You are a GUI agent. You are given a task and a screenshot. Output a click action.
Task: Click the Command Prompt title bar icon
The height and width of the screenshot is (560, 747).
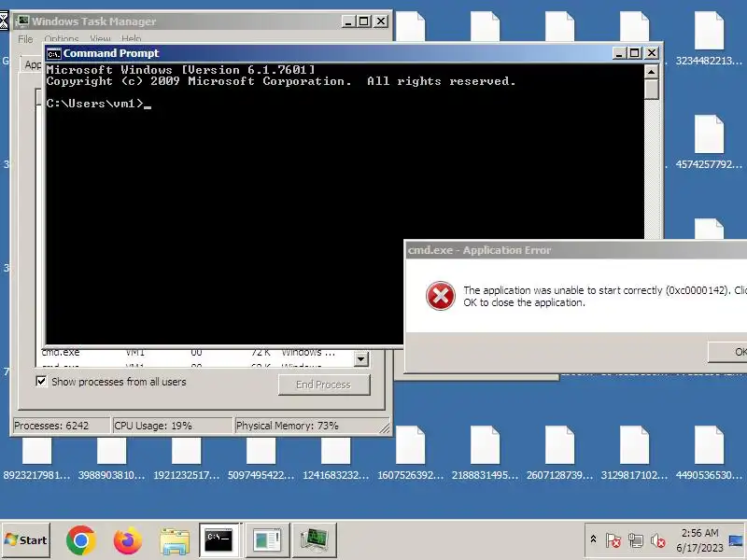click(53, 53)
